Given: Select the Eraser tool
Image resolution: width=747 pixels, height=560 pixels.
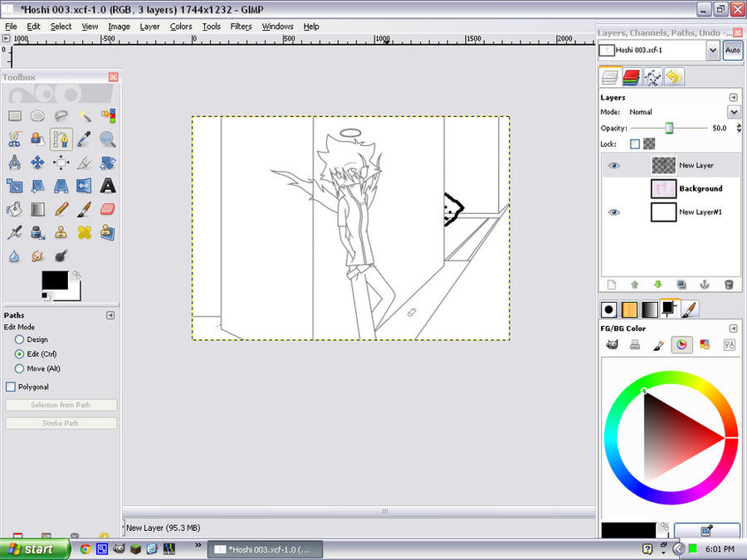Looking at the screenshot, I should (108, 209).
